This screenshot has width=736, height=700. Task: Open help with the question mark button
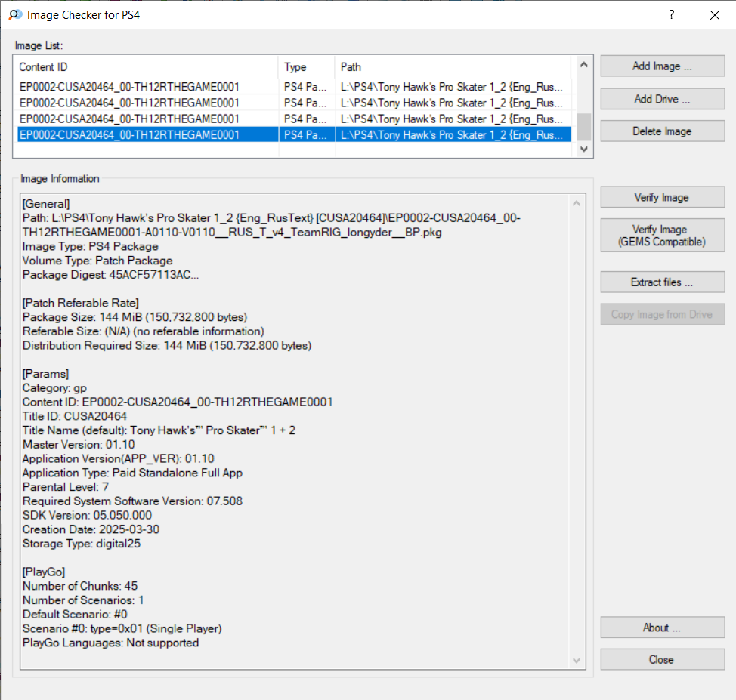(672, 14)
